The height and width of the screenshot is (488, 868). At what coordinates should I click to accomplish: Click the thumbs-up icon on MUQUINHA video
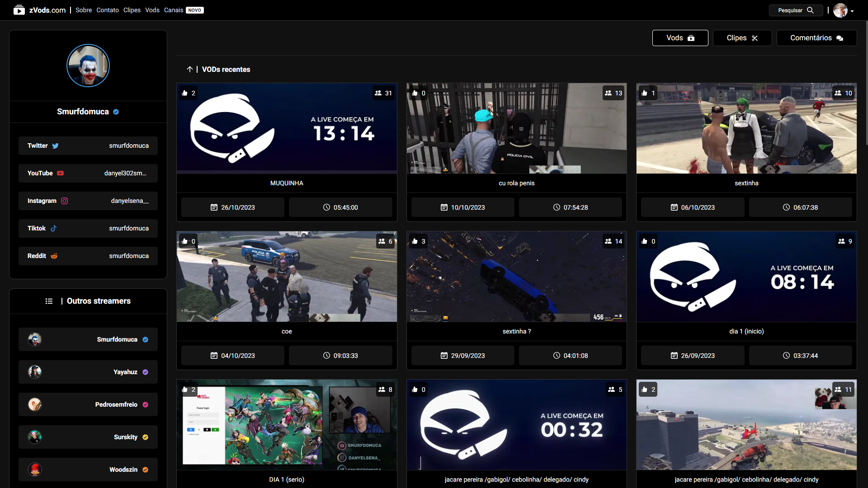[185, 94]
